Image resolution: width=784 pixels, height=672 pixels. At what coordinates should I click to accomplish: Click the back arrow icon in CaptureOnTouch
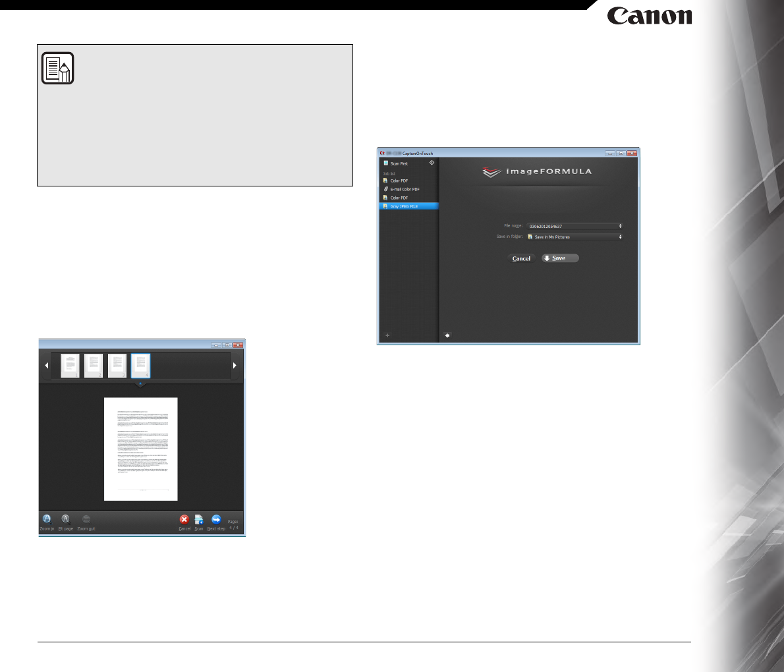[447, 335]
